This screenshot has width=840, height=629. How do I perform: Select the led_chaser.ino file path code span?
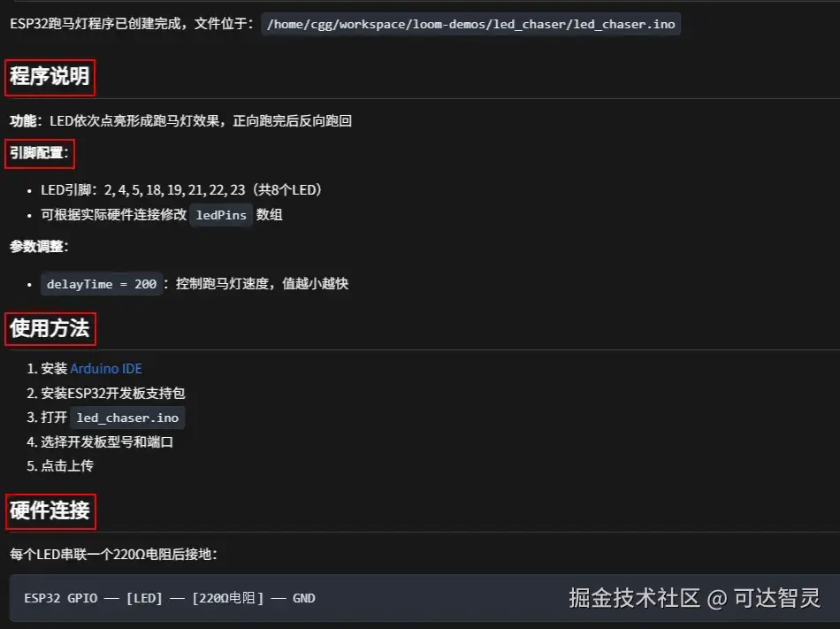click(x=473, y=24)
